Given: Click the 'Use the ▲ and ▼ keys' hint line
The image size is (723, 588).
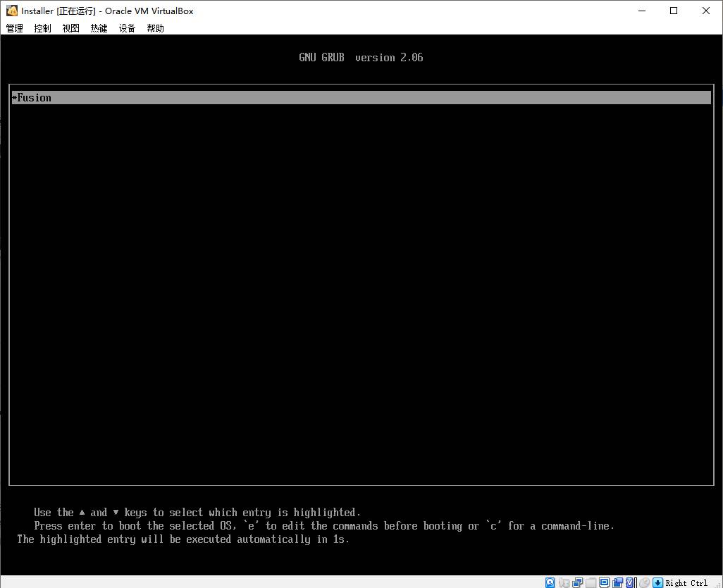Looking at the screenshot, I should click(197, 513).
